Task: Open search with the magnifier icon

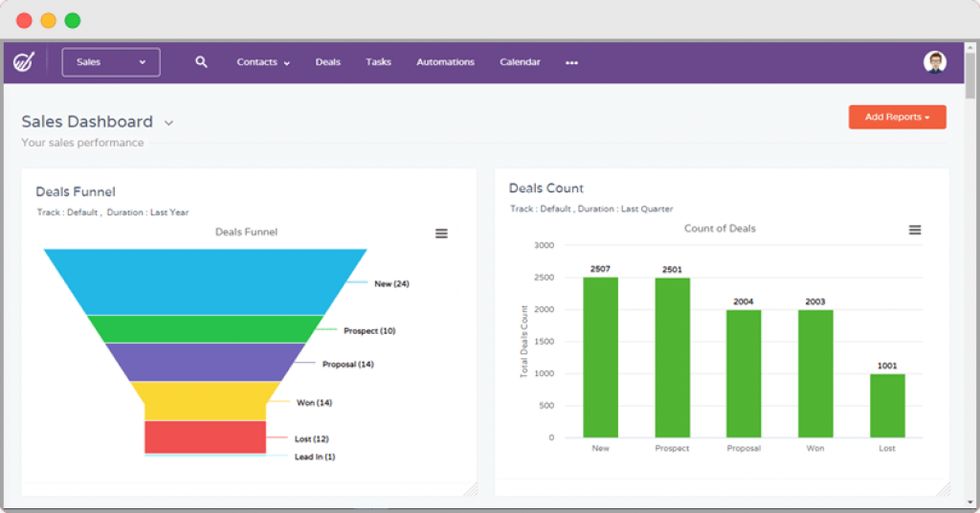Action: (x=201, y=62)
